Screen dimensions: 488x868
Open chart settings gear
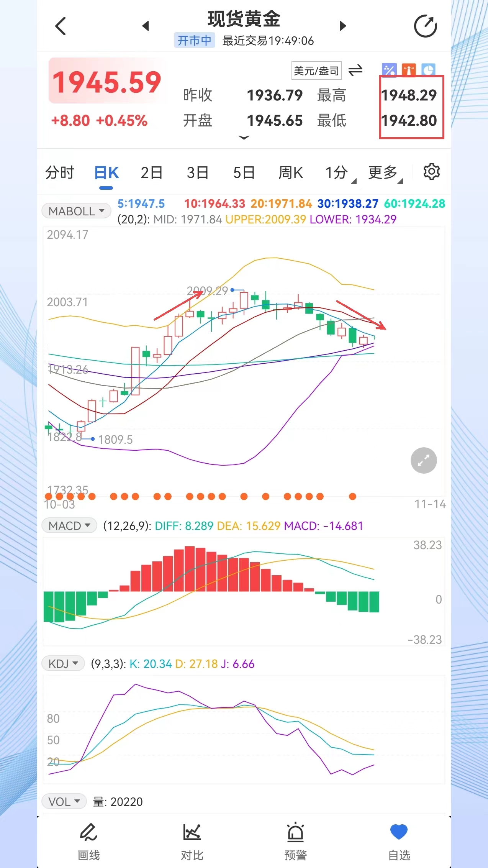coord(431,172)
